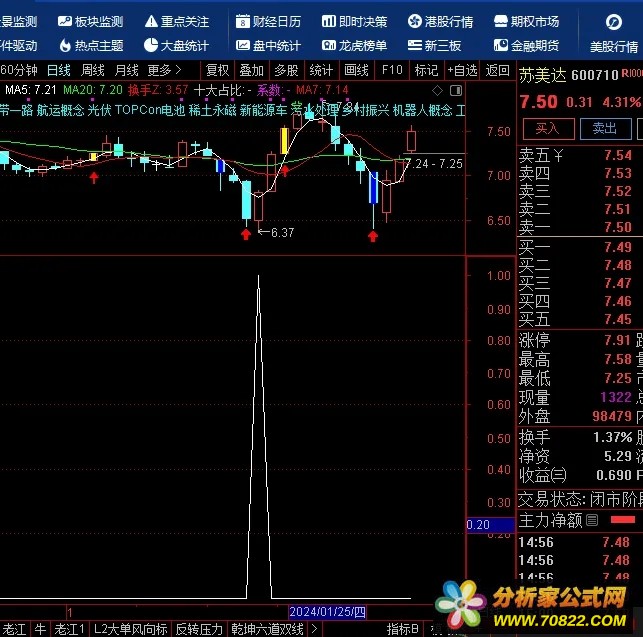
Task: Switch to 60分钟 period
Action: click(19, 70)
